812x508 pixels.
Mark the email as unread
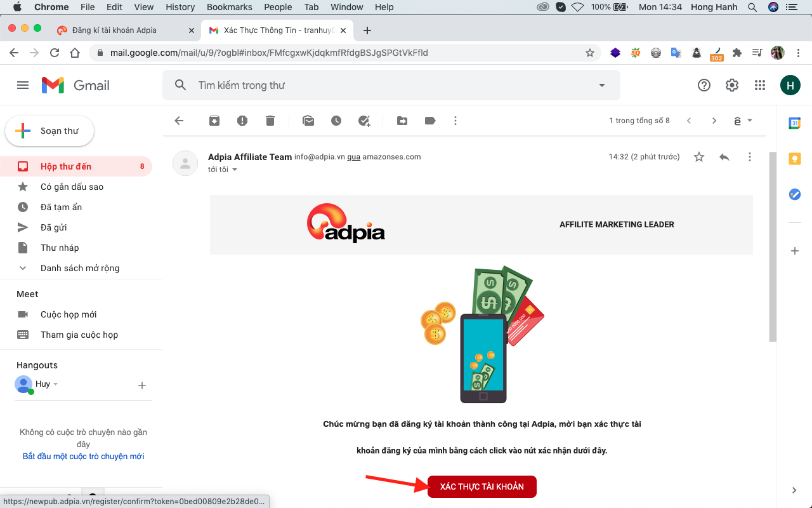click(308, 120)
